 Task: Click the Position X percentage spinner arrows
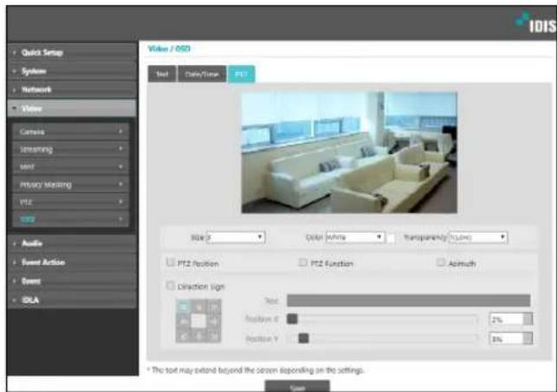tap(528, 319)
